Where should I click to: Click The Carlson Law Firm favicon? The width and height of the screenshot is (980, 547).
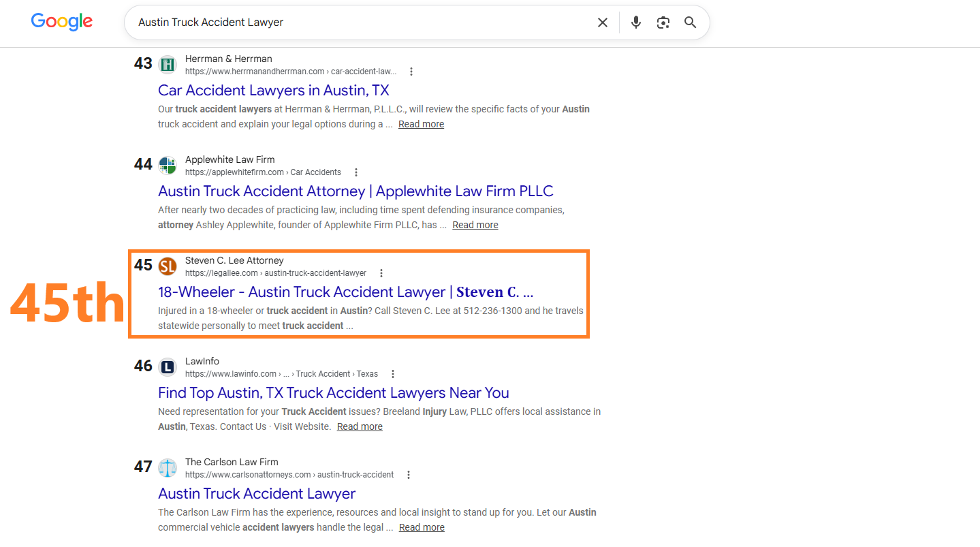point(168,468)
